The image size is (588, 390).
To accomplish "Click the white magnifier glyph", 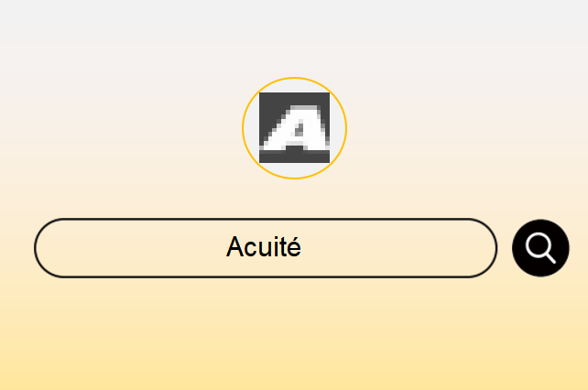I will coord(540,248).
